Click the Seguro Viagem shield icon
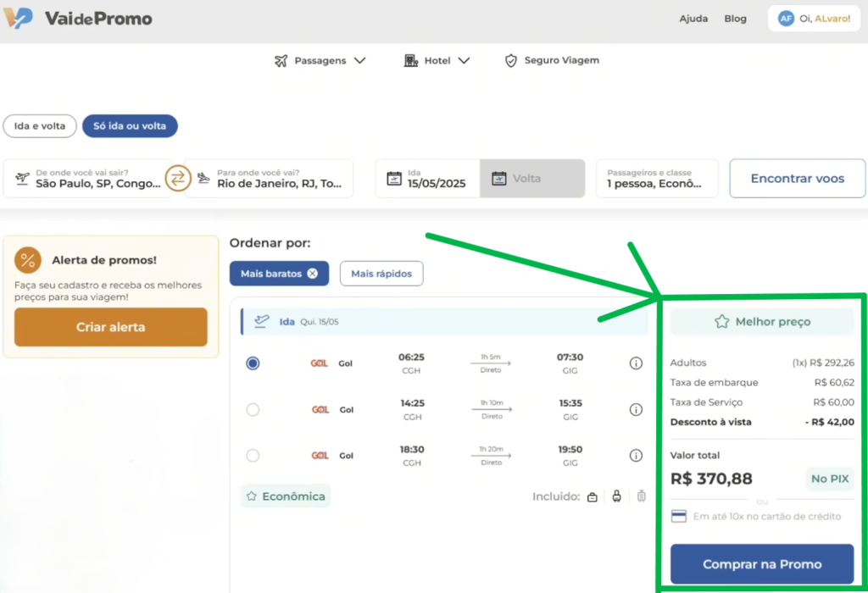 [510, 61]
